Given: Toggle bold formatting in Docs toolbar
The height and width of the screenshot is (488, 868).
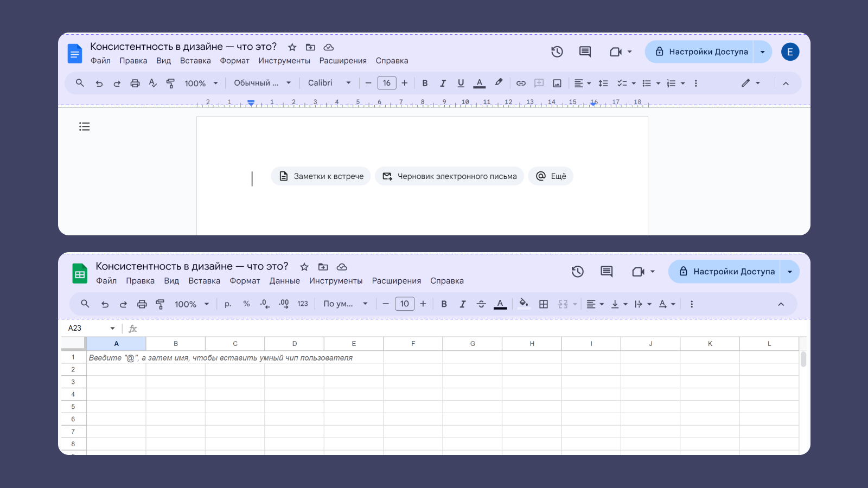Looking at the screenshot, I should click(425, 84).
